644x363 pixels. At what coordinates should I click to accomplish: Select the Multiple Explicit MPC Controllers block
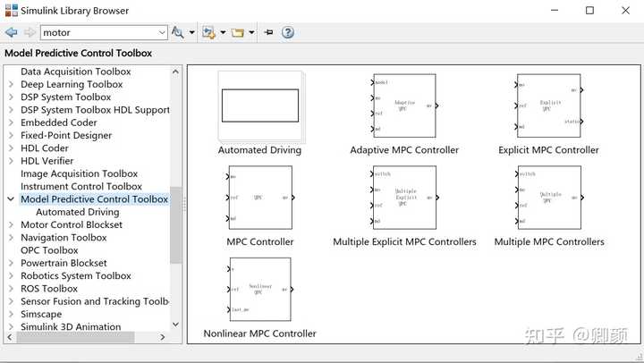tap(404, 198)
